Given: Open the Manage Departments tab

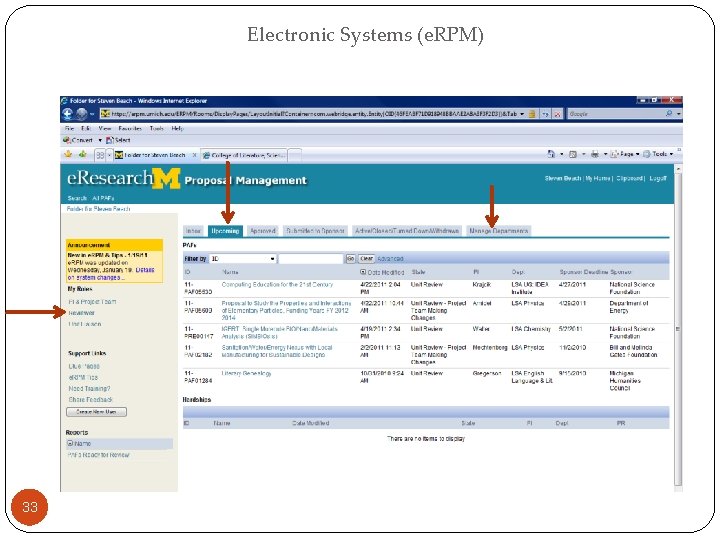Looking at the screenshot, I should tap(499, 231).
